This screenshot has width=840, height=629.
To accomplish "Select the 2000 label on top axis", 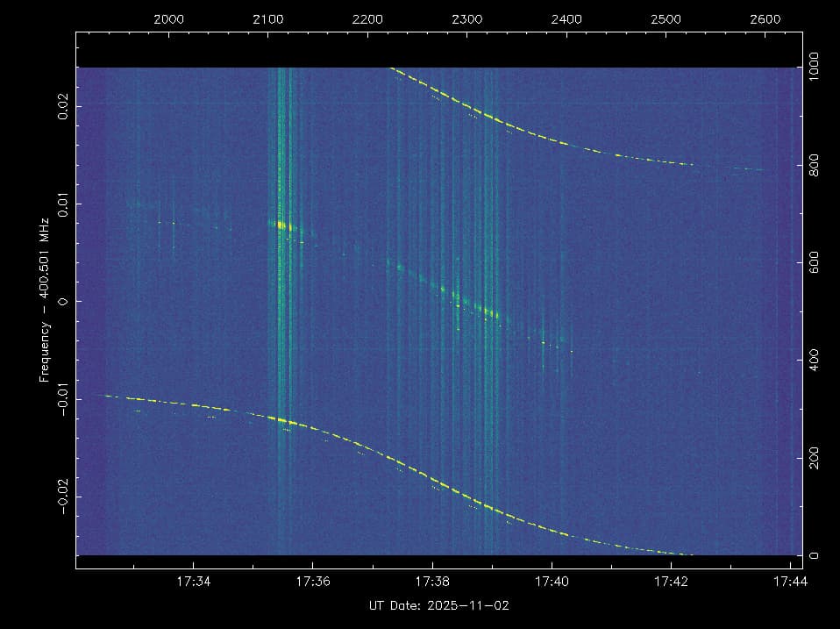I will click(x=168, y=18).
